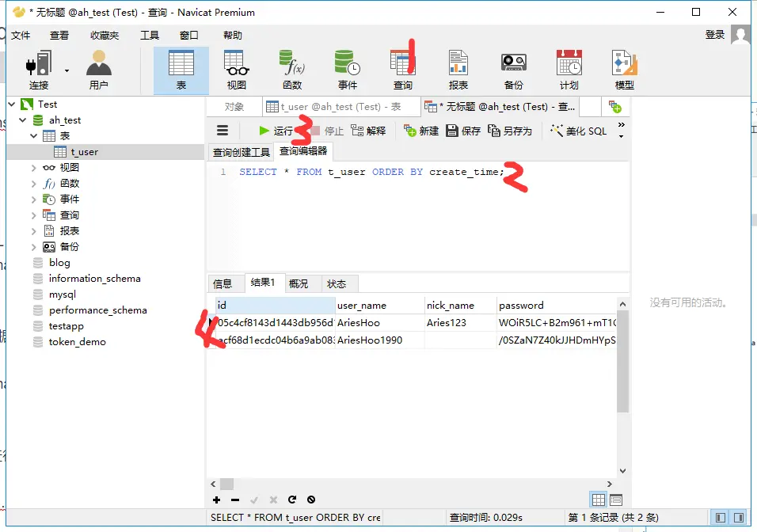Open the Connection (连接) toolbar icon
Screen dimensions: 757x532
[x=39, y=70]
